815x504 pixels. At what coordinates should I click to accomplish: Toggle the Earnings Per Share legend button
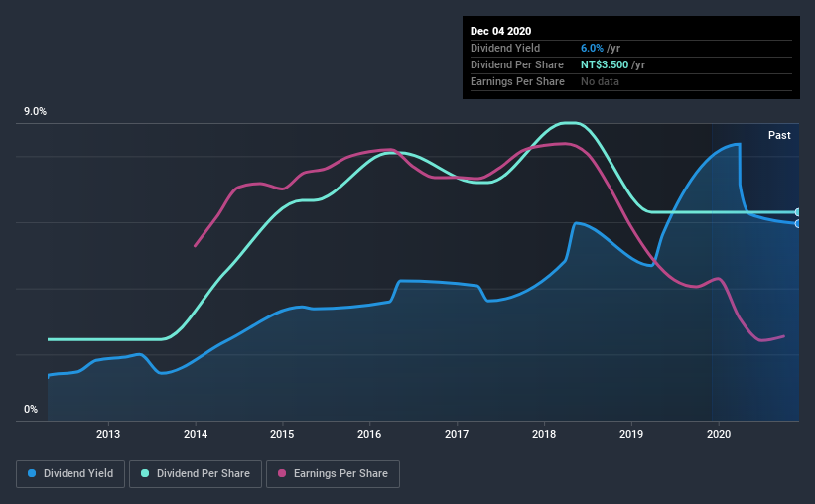pos(334,474)
